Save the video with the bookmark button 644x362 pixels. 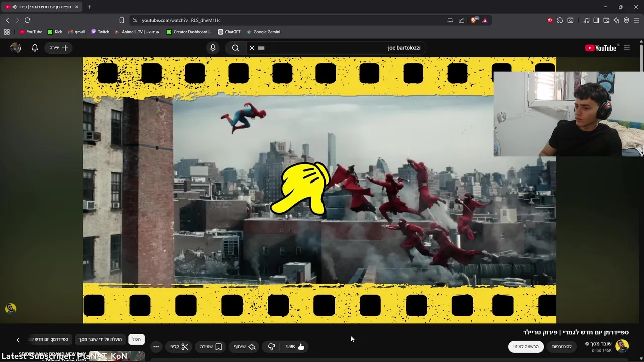coord(211,347)
